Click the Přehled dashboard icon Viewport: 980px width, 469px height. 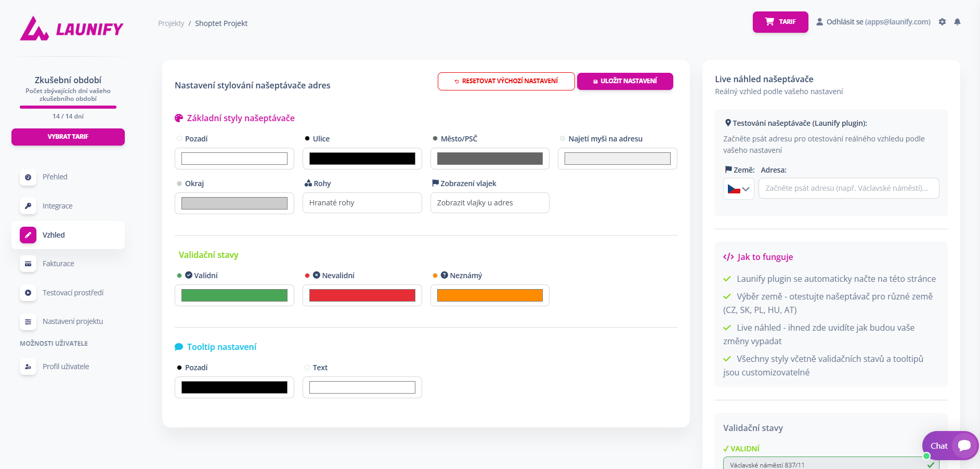pyautogui.click(x=28, y=177)
